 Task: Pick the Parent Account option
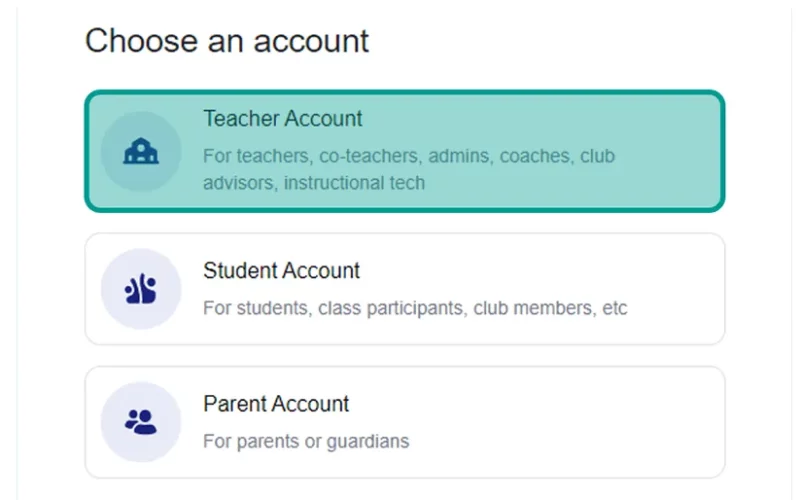[405, 422]
